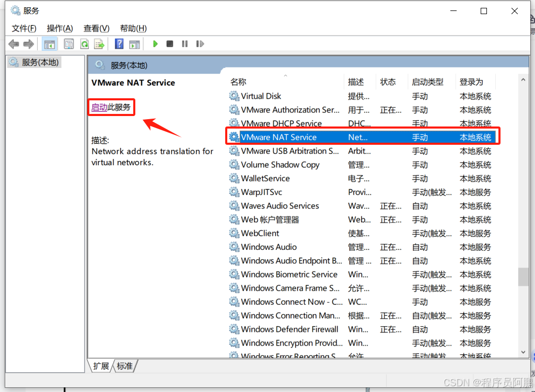
Task: Sort by the 启动类型 column header
Action: [432, 82]
